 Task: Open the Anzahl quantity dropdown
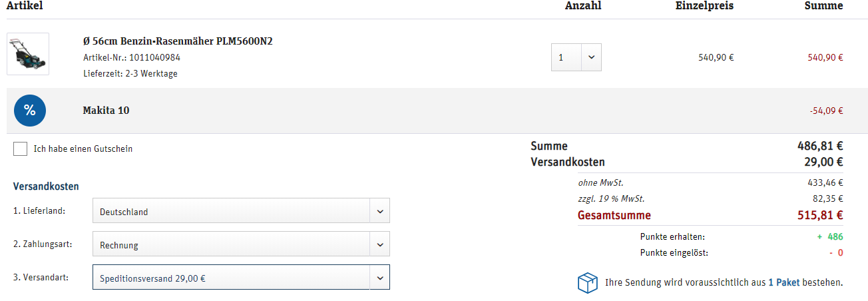click(x=576, y=57)
